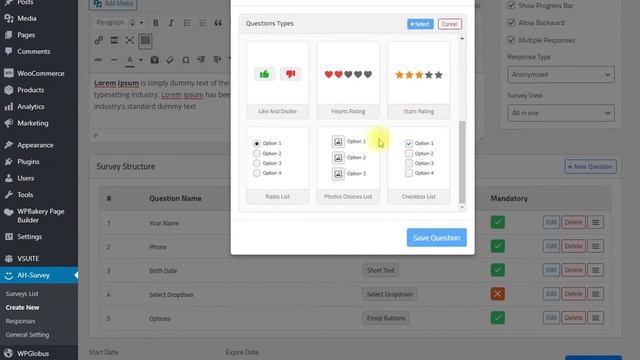Toggle mandatory X for Select Dropdown question
This screenshot has height=360, width=640.
pos(498,294)
